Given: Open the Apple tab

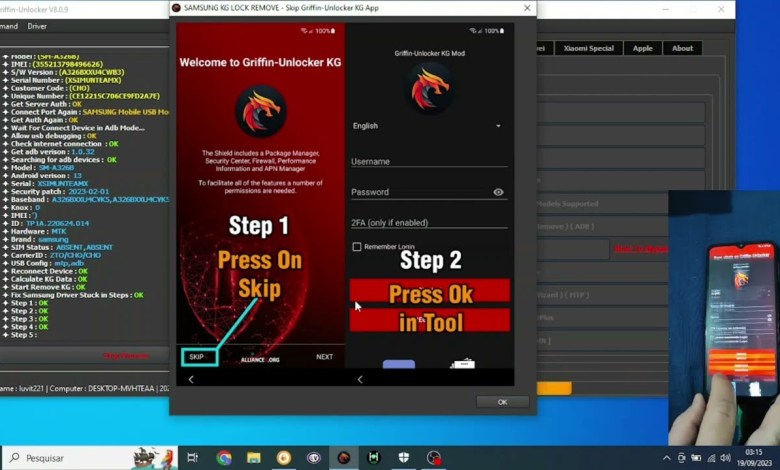Looking at the screenshot, I should coord(643,48).
